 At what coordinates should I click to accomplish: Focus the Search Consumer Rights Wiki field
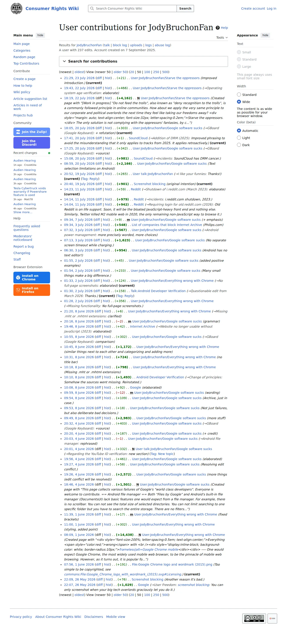(132, 8)
